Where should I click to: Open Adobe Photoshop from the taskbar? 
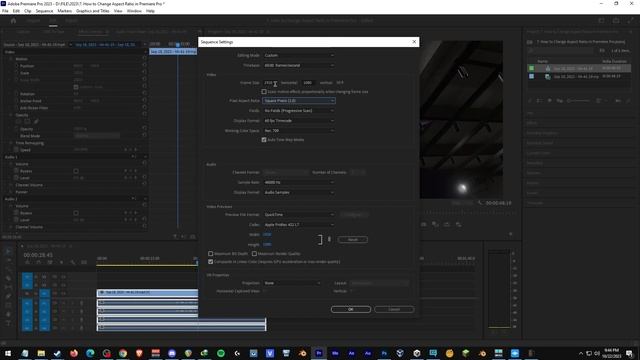click(384, 353)
